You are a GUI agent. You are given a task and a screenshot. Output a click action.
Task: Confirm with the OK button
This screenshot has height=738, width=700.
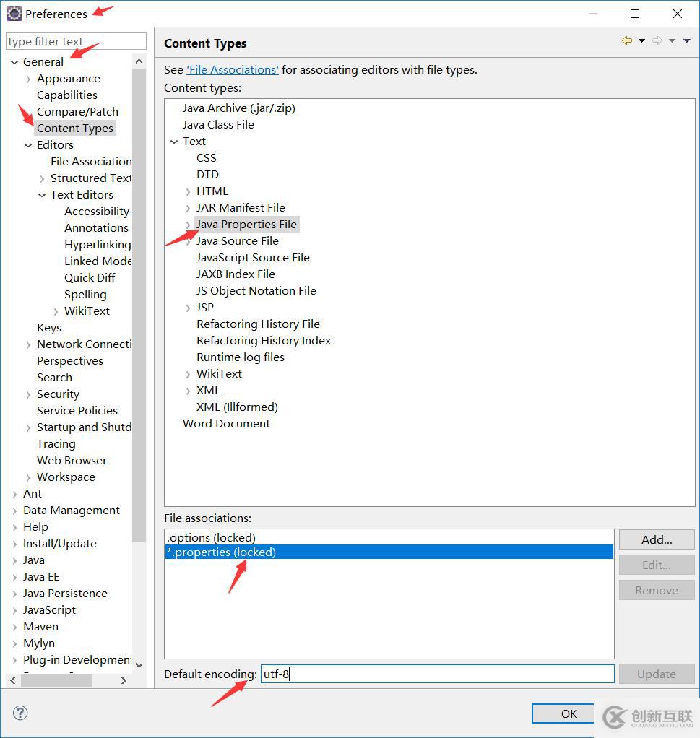pos(563,713)
